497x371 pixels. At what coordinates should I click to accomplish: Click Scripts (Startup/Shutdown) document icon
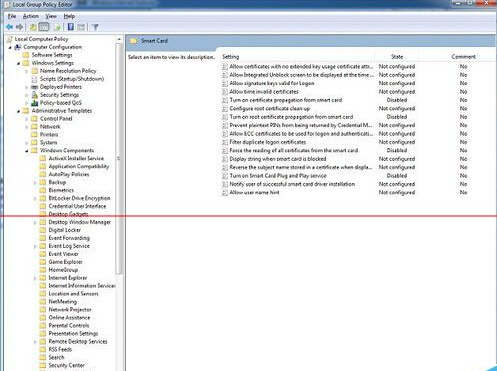(x=34, y=79)
